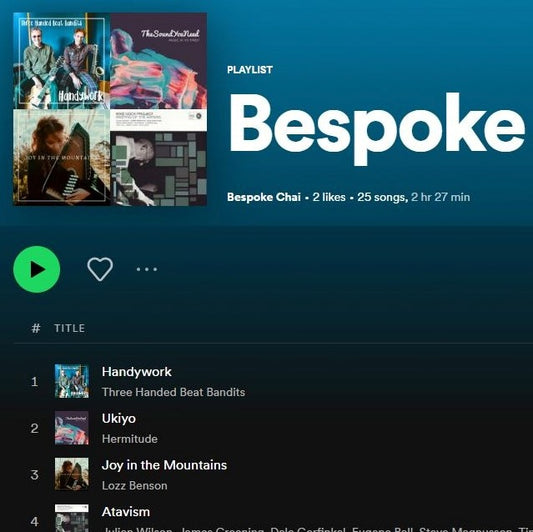Open the three-dot more options menu
This screenshot has height=532, width=533.
pos(147,269)
